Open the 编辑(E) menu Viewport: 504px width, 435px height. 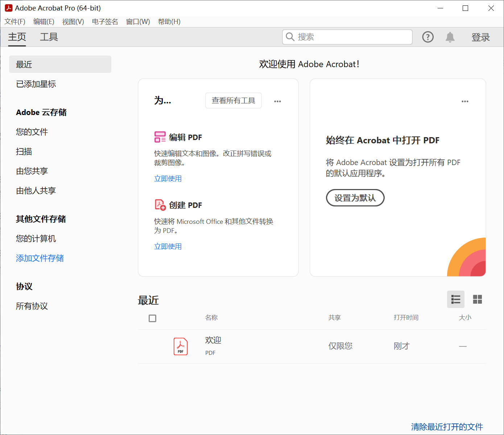(44, 22)
